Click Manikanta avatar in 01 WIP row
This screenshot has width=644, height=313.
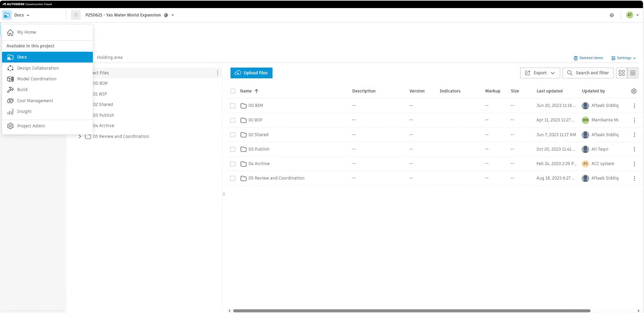(x=585, y=120)
